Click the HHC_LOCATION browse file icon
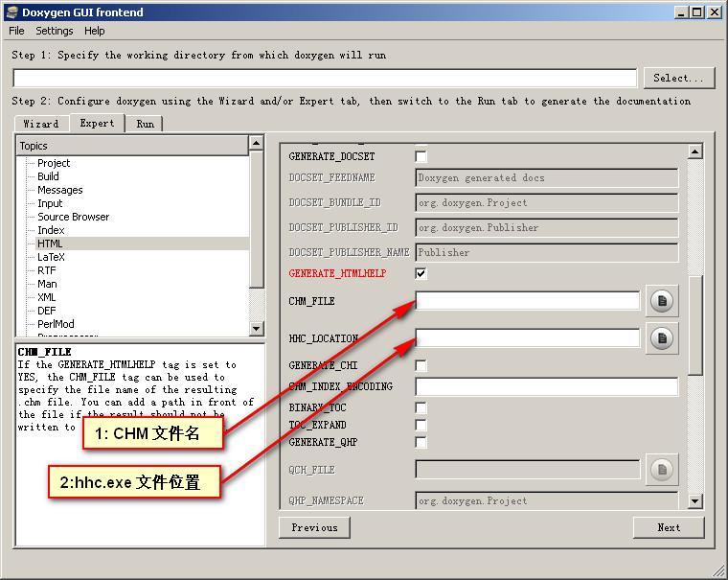The height and width of the screenshot is (580, 728). pos(662,338)
